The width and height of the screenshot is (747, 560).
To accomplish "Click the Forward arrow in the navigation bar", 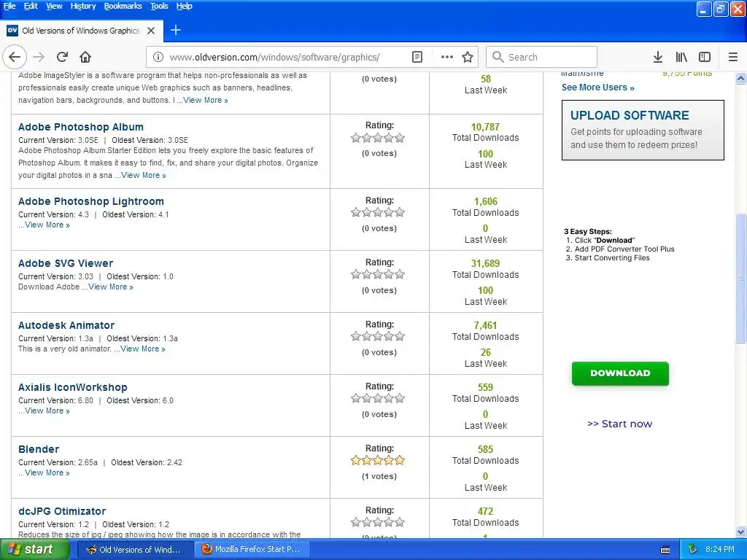I will coord(39,57).
